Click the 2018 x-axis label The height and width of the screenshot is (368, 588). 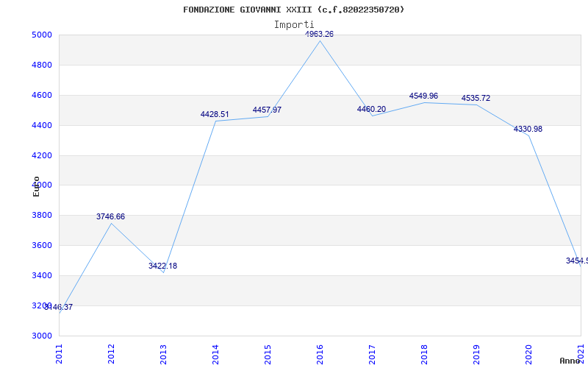[424, 355]
